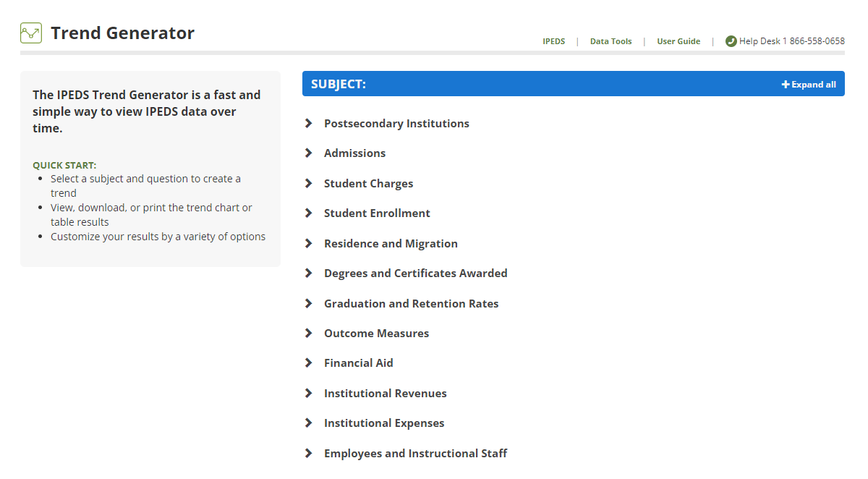The width and height of the screenshot is (868, 479).
Task: Select the Financial Aid subject label
Action: [x=358, y=363]
